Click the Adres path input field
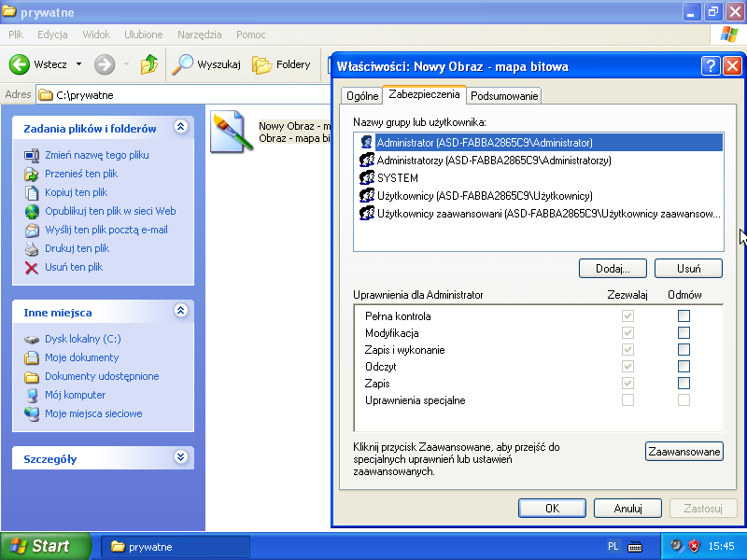The width and height of the screenshot is (747, 560). pos(187,94)
